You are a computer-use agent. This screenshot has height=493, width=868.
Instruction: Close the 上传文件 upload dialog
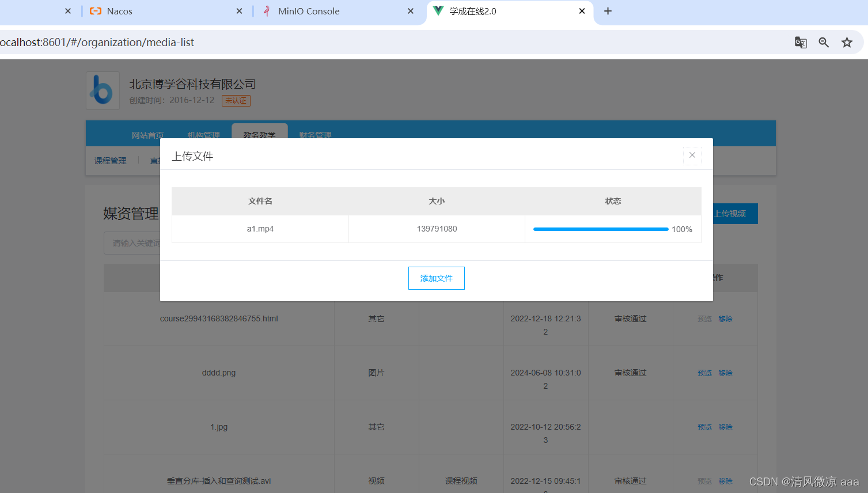(692, 156)
